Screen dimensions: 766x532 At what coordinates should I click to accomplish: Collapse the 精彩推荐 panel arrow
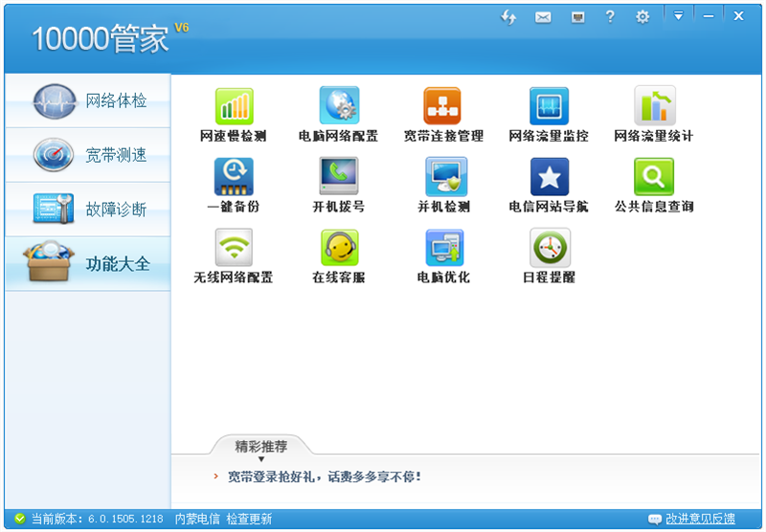(260, 458)
